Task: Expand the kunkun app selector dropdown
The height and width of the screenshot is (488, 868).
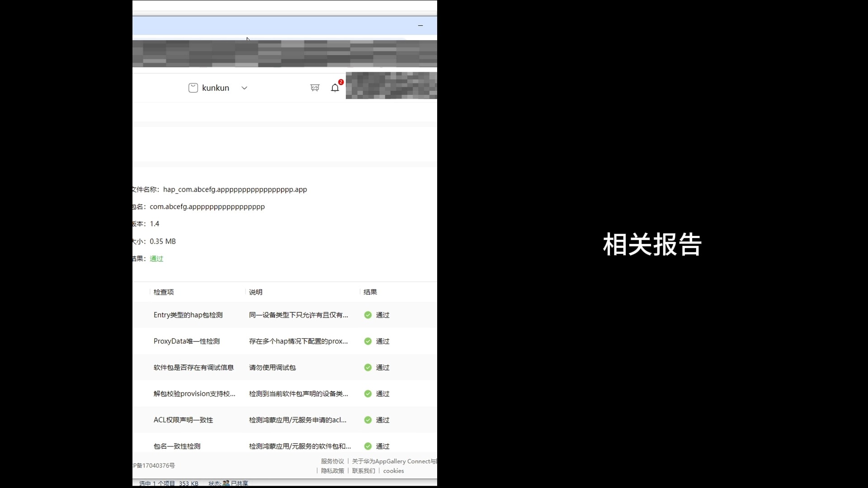Action: point(244,88)
